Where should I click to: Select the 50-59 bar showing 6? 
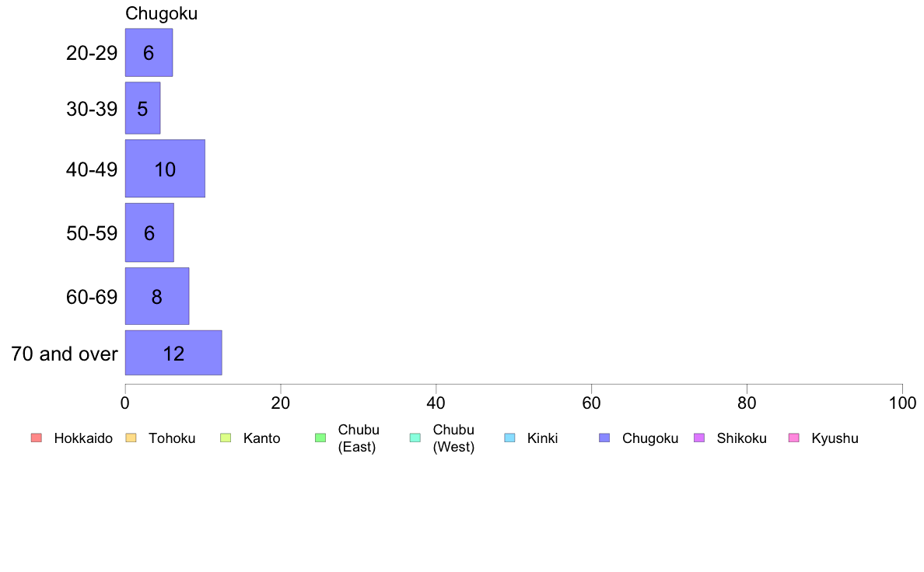click(149, 232)
